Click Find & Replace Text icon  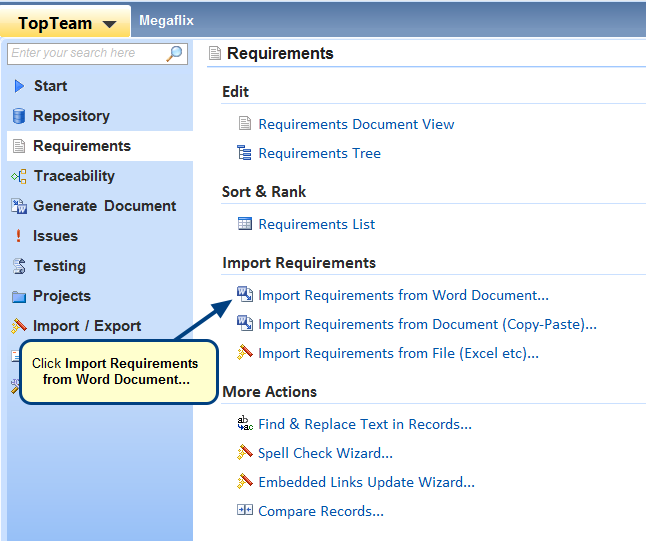pos(245,424)
